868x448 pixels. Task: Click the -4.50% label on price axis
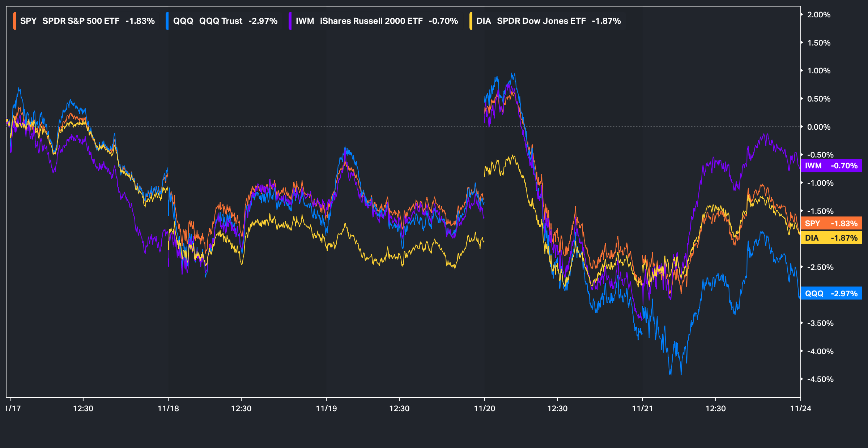pyautogui.click(x=820, y=379)
